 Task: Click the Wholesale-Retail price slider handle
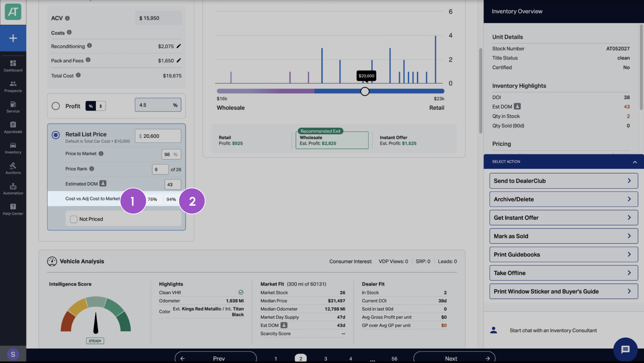pos(365,91)
